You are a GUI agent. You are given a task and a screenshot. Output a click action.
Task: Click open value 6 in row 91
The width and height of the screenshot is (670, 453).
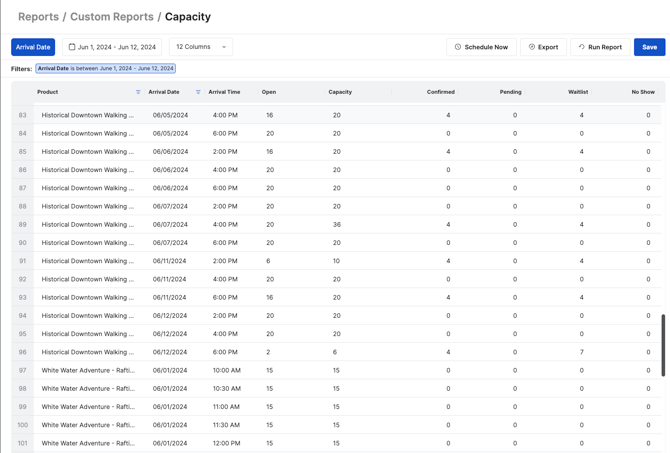tap(268, 261)
